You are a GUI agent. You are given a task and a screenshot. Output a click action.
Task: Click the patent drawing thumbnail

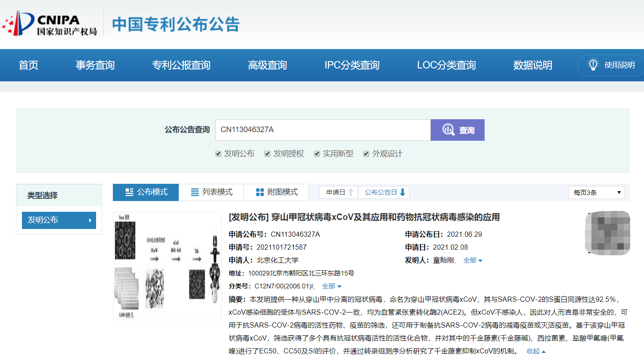167,266
